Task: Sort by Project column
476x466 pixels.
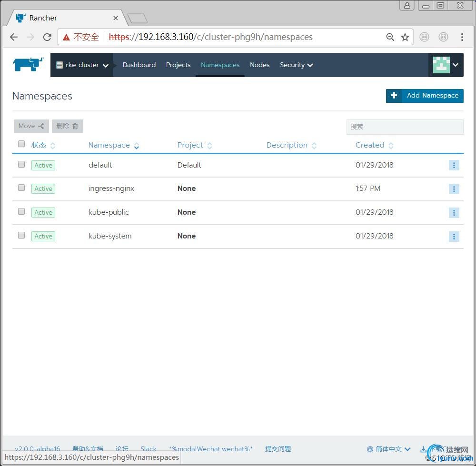Action: pos(195,145)
